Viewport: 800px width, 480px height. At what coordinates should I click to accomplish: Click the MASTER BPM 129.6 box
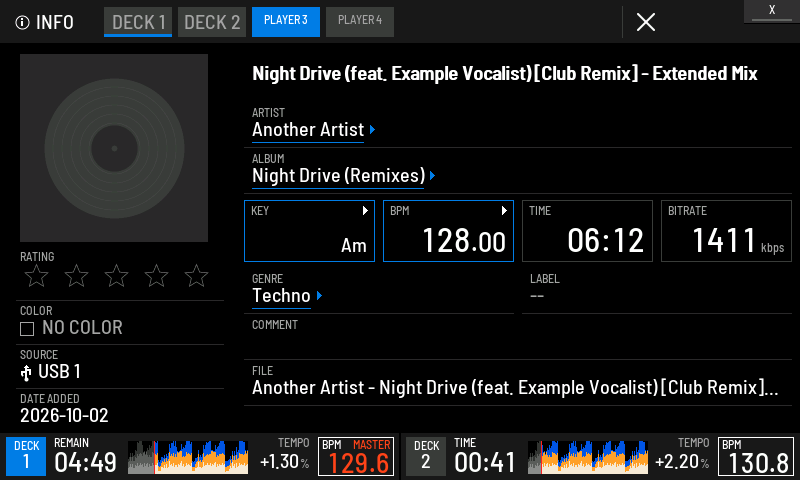click(356, 457)
